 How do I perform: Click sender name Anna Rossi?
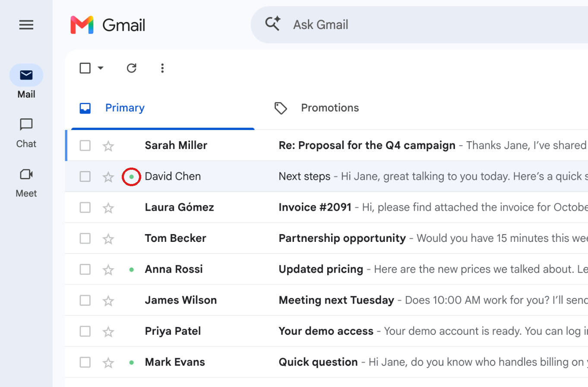[174, 270]
